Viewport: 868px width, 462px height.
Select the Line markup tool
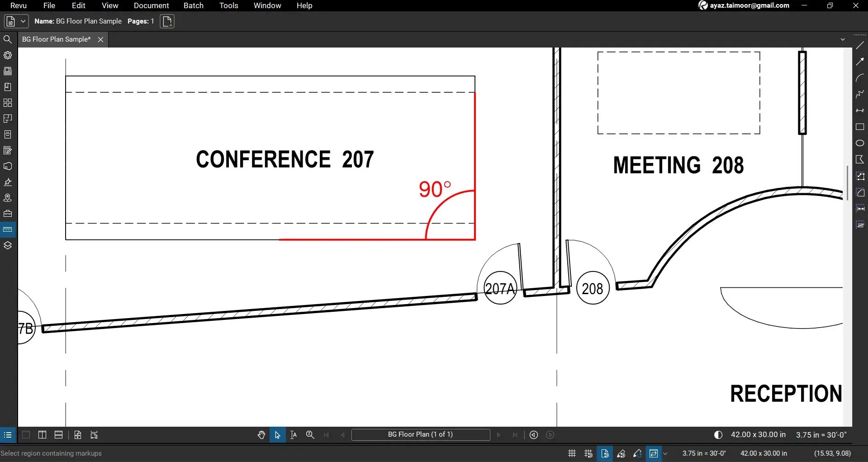(x=860, y=45)
